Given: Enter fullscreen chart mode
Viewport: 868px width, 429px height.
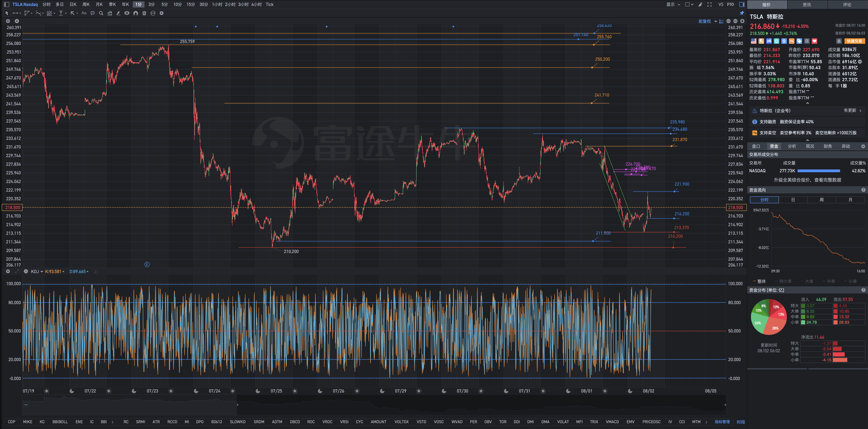Looking at the screenshot, I should point(710,4).
